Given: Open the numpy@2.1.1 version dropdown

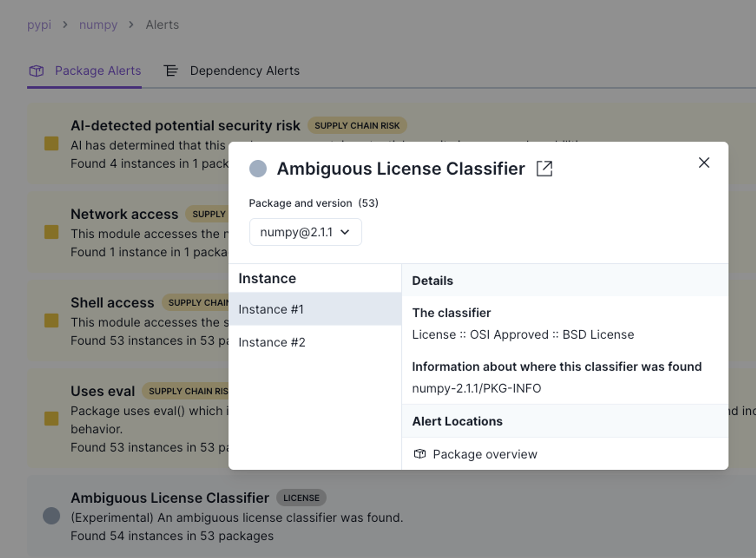Looking at the screenshot, I should [305, 232].
